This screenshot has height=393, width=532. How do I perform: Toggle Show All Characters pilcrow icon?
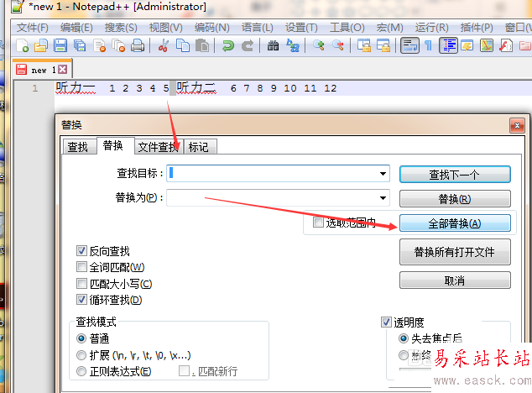click(429, 45)
